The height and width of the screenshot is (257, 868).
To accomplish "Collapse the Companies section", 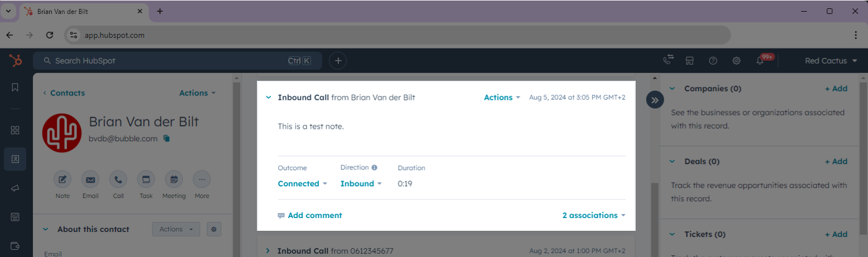I will coord(672,89).
